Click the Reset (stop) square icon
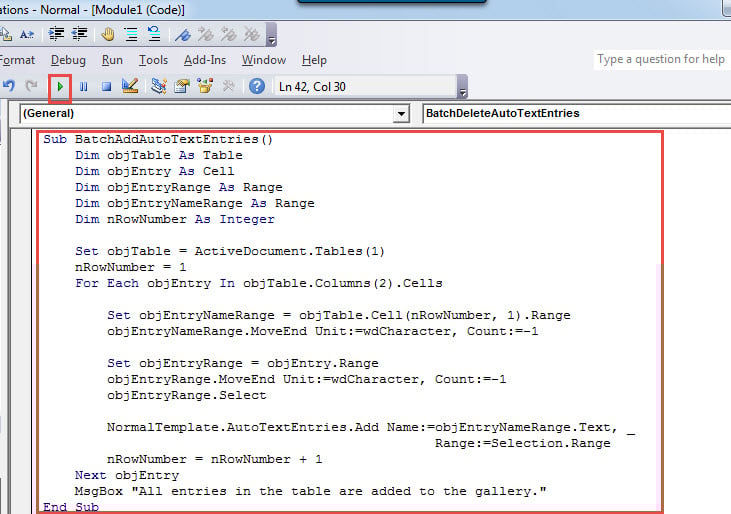The height and width of the screenshot is (514, 731). (105, 86)
